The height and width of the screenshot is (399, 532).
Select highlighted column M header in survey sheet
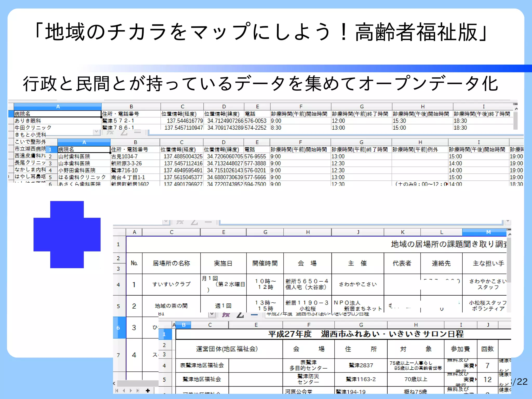point(484,232)
